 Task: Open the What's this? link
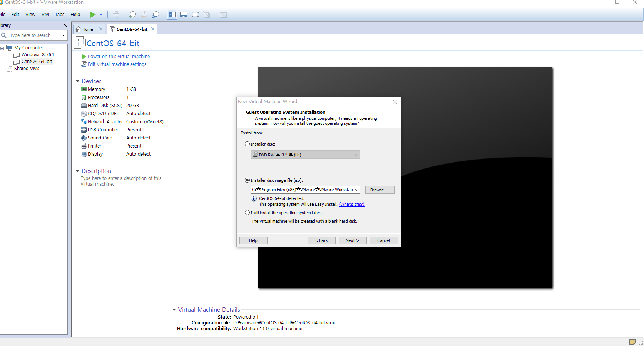(351, 205)
